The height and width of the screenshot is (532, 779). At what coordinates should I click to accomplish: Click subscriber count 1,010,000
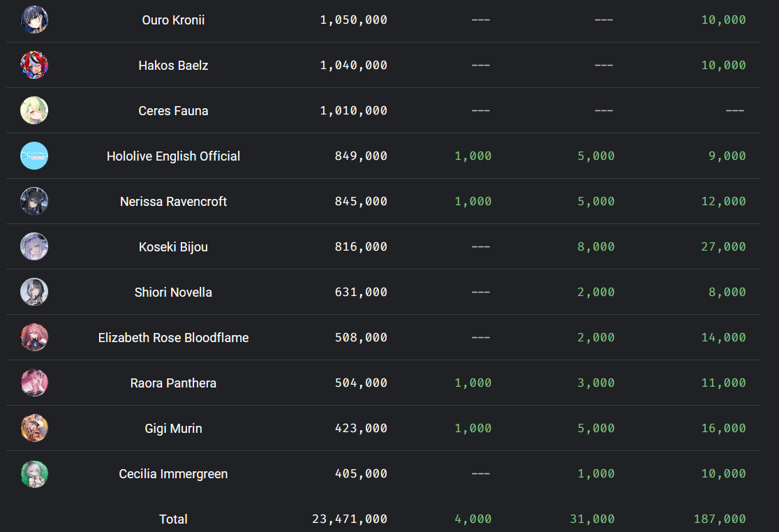pyautogui.click(x=354, y=110)
